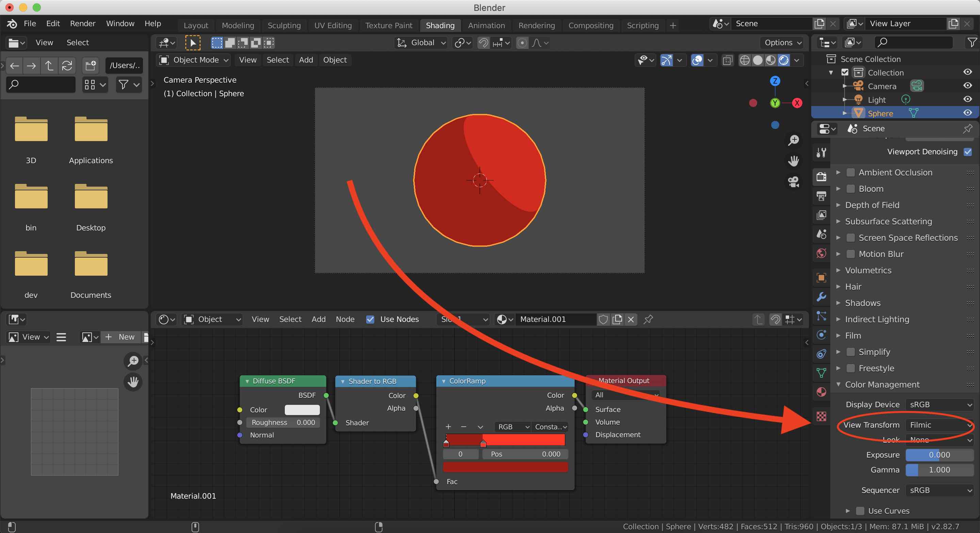Open the Material properties tab icon
Screen dimensions: 980x533
point(821,392)
